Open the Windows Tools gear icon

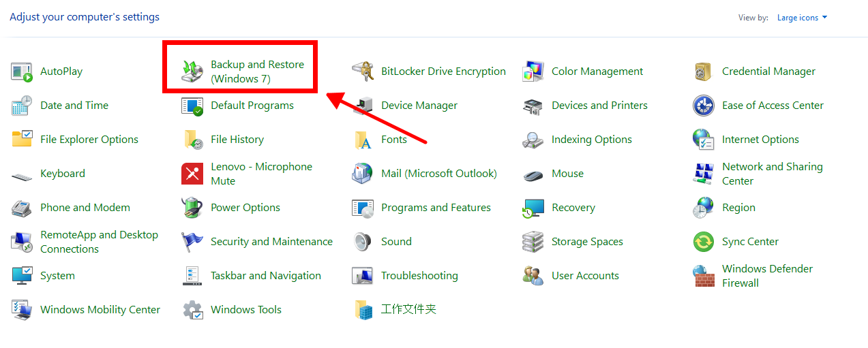(192, 310)
